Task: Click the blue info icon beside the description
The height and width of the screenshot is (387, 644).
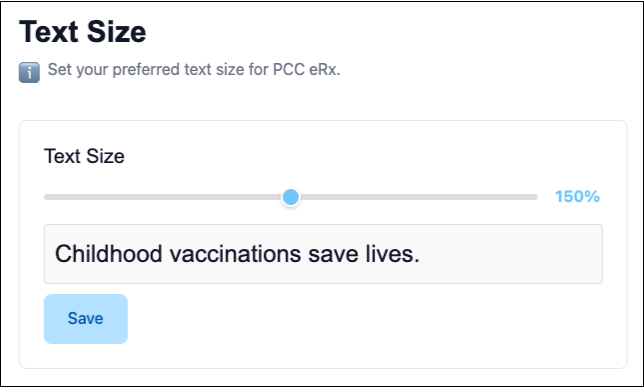Action: 29,72
